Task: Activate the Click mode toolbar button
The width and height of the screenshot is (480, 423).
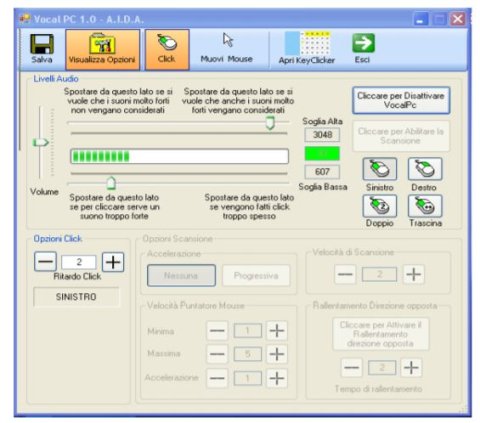Action: [167, 49]
